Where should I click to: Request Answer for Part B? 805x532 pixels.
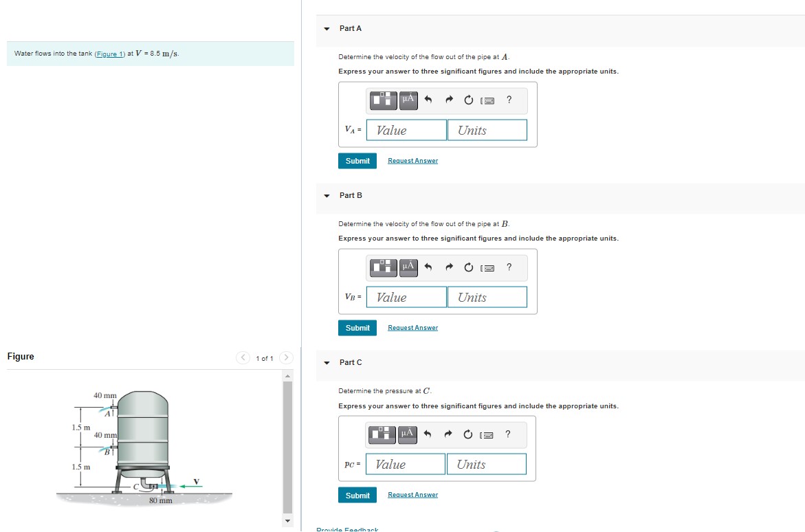coord(412,327)
